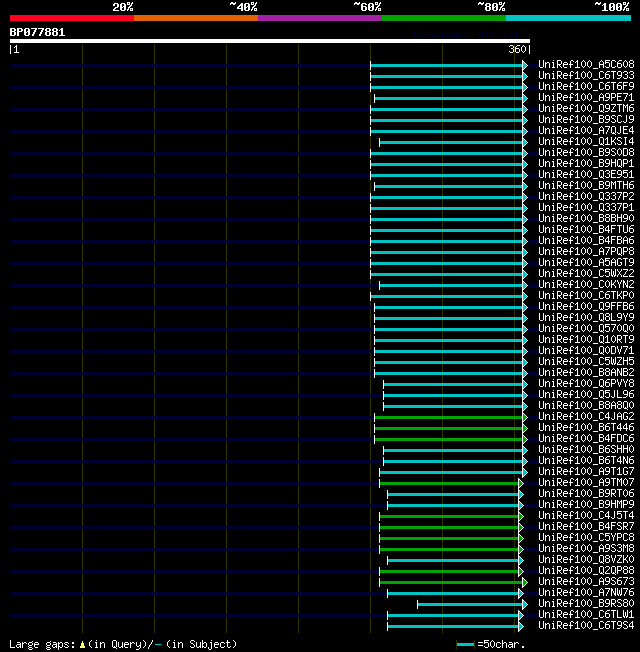Select label UniRef100_C6T9S4

click(x=586, y=626)
